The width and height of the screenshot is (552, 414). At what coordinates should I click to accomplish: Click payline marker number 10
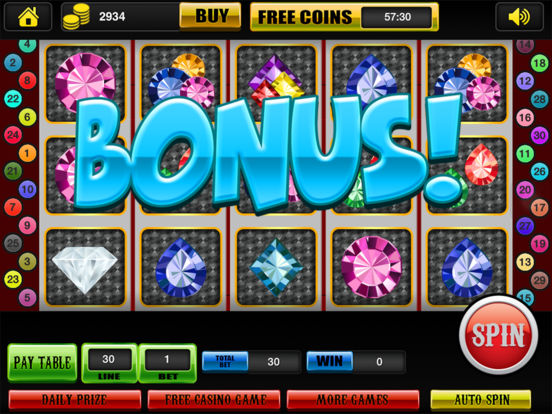[x=27, y=189]
